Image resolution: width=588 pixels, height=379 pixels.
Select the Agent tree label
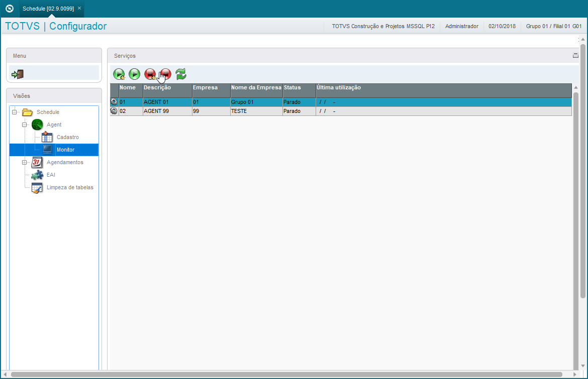(54, 124)
